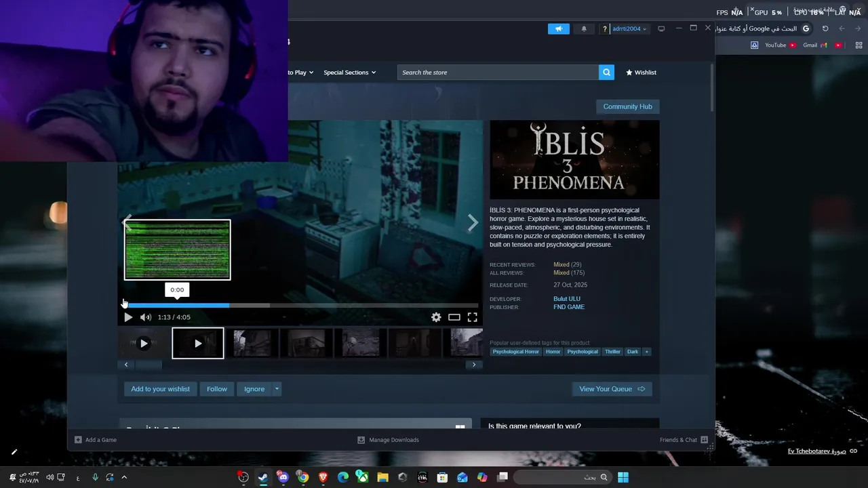Ignore this game
Image resolution: width=868 pixels, height=488 pixels.
tap(254, 389)
